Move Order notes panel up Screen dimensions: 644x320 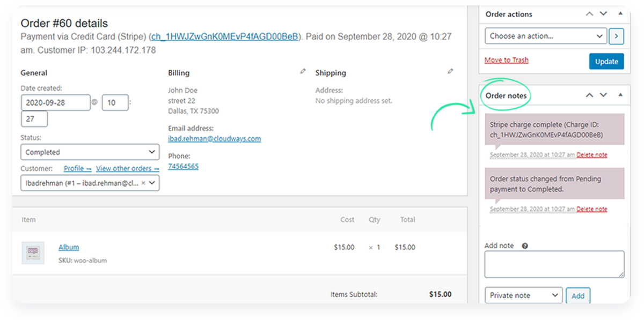pos(589,95)
